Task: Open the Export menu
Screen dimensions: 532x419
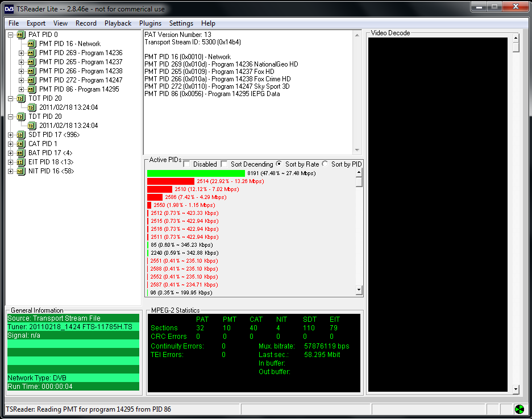Action: (36, 23)
